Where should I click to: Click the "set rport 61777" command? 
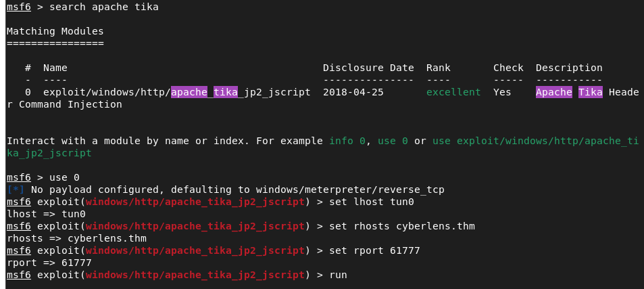click(x=374, y=251)
